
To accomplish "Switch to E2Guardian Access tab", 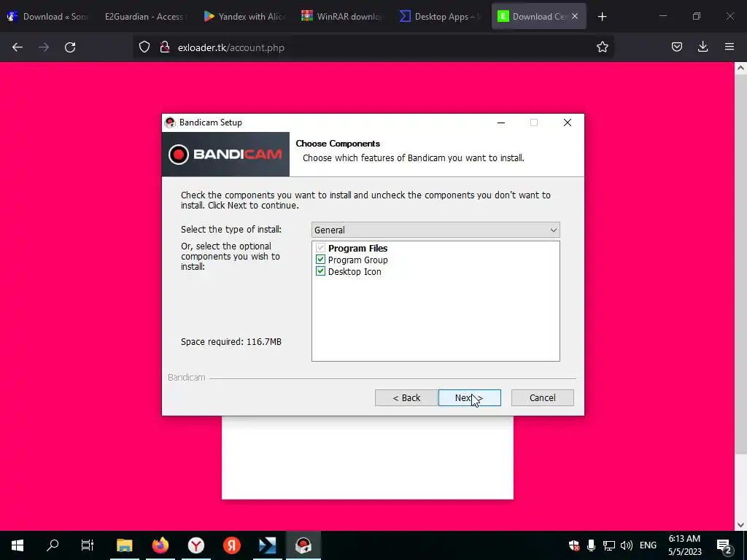I will pos(145,17).
